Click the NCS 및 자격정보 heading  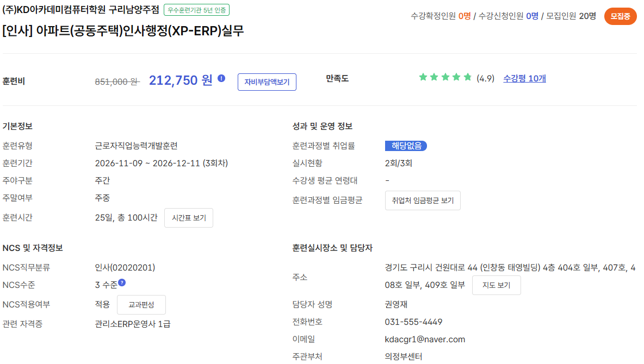coord(33,248)
